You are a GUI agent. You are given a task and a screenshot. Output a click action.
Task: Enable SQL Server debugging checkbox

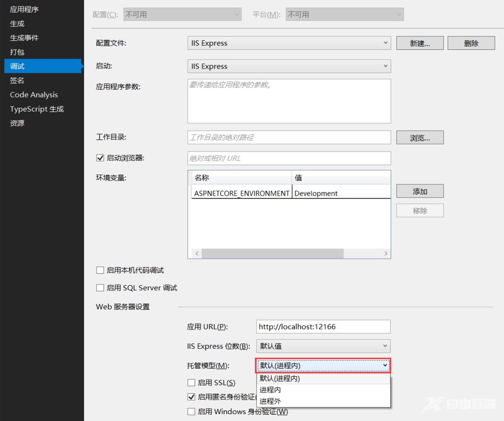point(100,288)
